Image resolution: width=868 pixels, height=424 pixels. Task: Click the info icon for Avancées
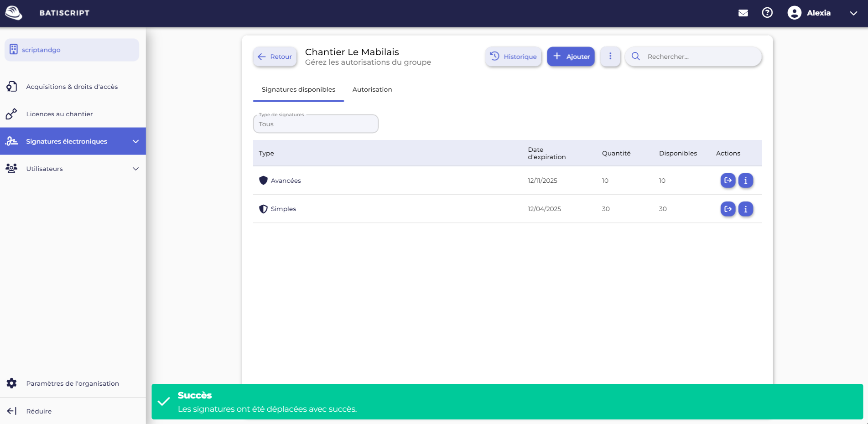click(746, 181)
